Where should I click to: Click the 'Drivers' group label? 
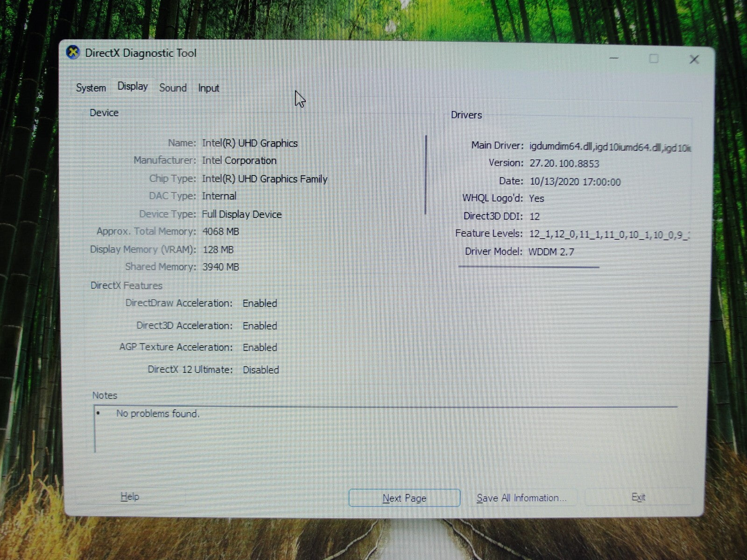(466, 115)
